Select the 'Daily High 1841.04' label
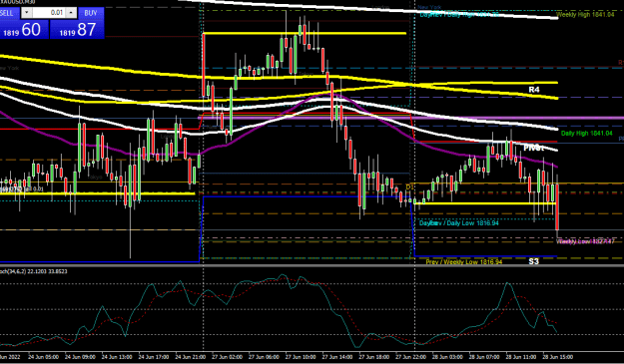The width and height of the screenshot is (624, 364). point(587,133)
